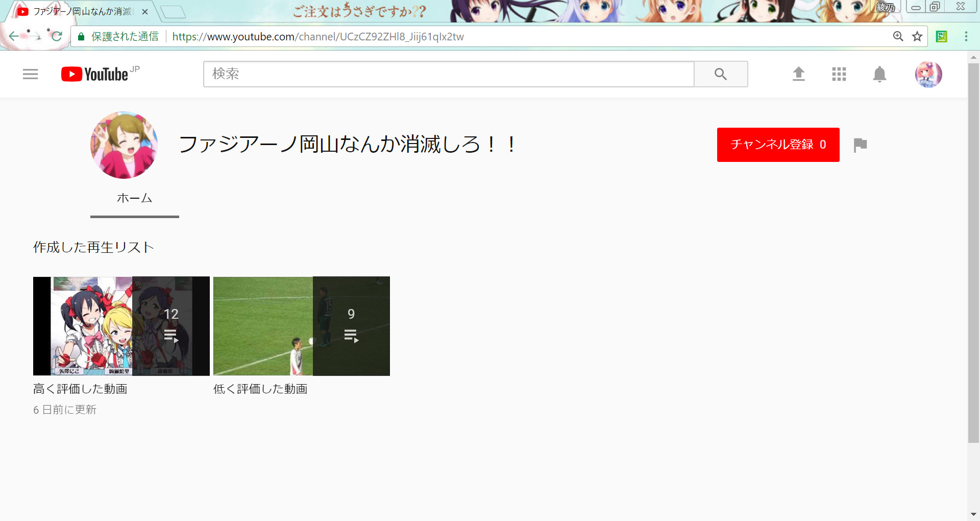This screenshot has height=521, width=980.
Task: Open the YouTube apps grid
Action: [839, 74]
